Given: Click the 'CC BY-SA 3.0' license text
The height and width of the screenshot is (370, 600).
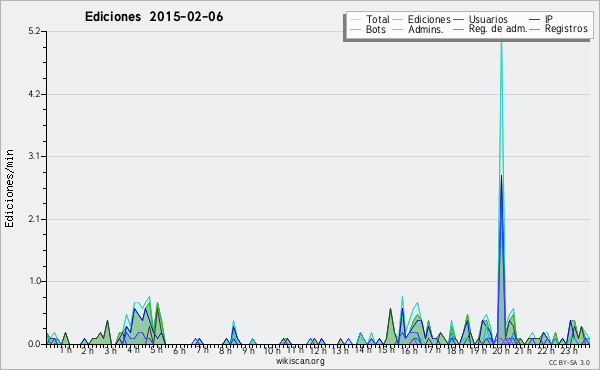Looking at the screenshot, I should (569, 362).
